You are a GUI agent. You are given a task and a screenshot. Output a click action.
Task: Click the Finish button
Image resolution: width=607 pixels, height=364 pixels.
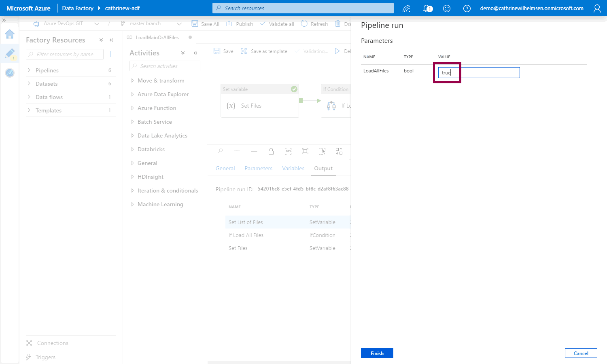point(377,353)
